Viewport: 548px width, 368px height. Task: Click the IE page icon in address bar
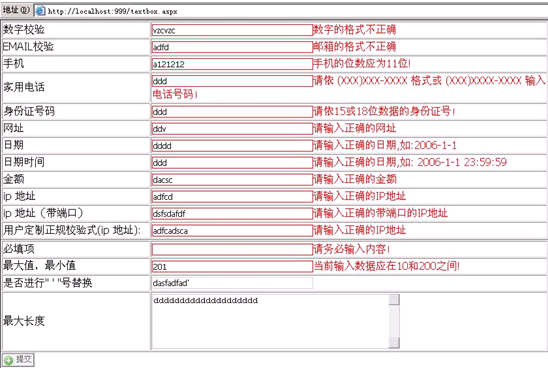coord(41,11)
